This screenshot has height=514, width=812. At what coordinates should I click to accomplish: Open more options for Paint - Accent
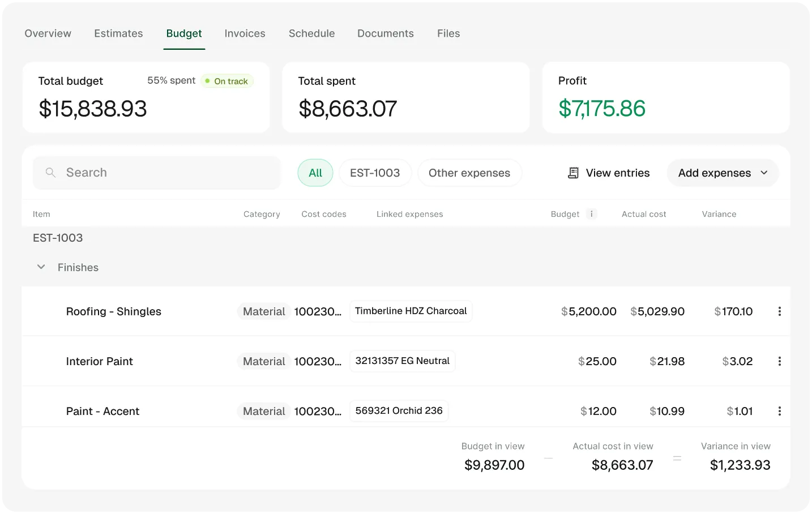[780, 411]
